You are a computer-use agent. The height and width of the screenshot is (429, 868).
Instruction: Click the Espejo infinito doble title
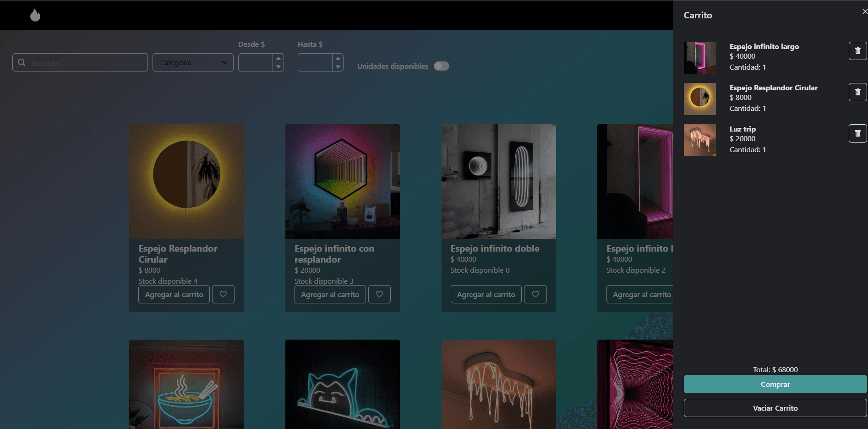pyautogui.click(x=495, y=248)
